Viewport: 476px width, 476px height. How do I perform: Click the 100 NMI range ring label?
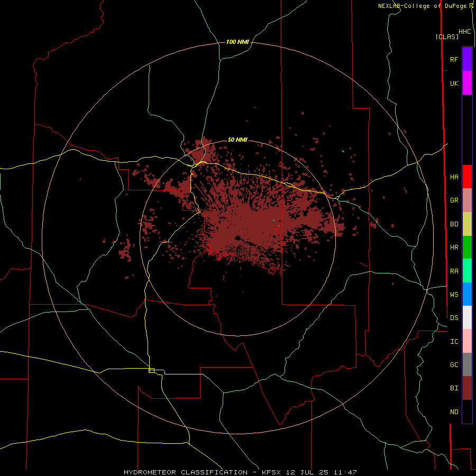click(x=237, y=42)
